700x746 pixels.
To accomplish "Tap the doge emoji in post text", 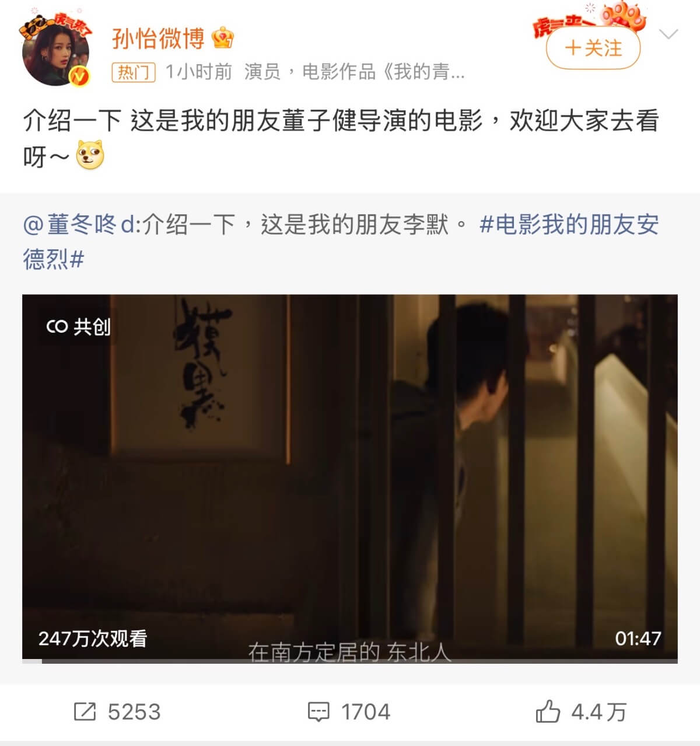I will [90, 155].
